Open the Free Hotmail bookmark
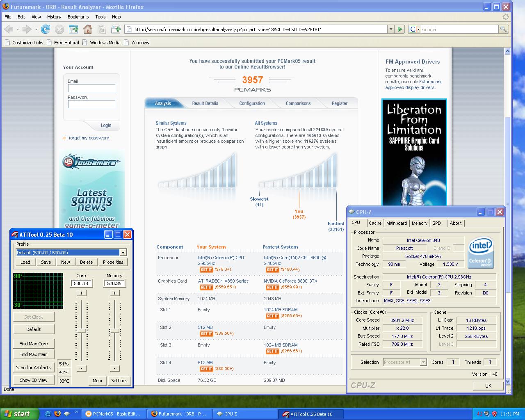This screenshot has height=420, width=525. pyautogui.click(x=63, y=42)
